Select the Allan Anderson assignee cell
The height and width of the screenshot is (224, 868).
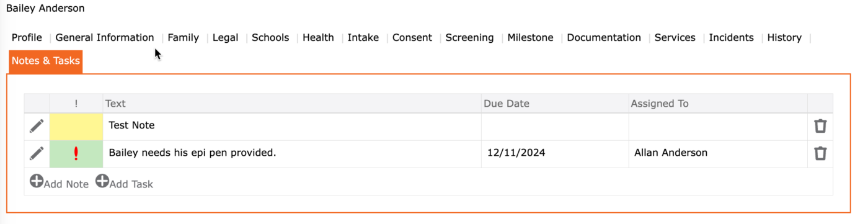718,153
